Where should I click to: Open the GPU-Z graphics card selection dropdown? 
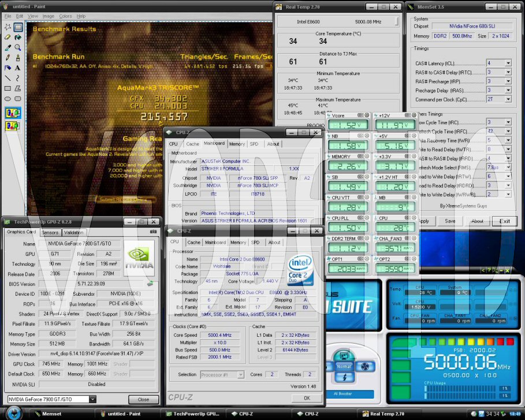pos(92,399)
